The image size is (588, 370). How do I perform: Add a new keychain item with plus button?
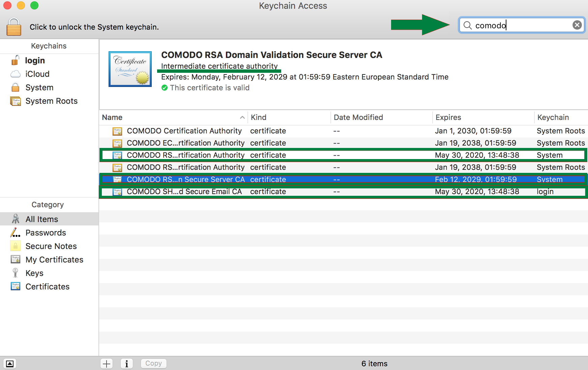[x=107, y=364]
